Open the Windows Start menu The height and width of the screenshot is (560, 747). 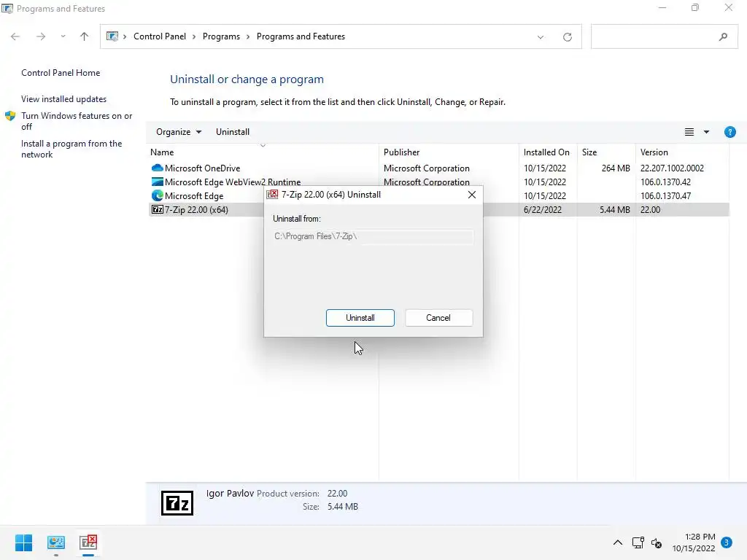pos(24,542)
